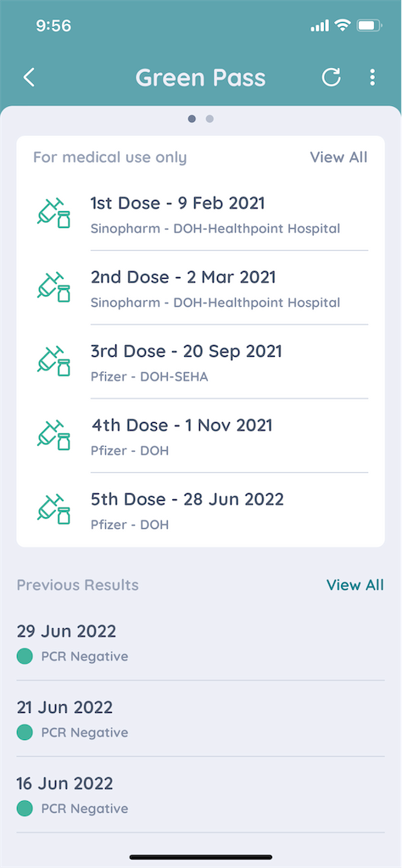The height and width of the screenshot is (868, 402).
Task: View All previous results
Action: pos(355,585)
